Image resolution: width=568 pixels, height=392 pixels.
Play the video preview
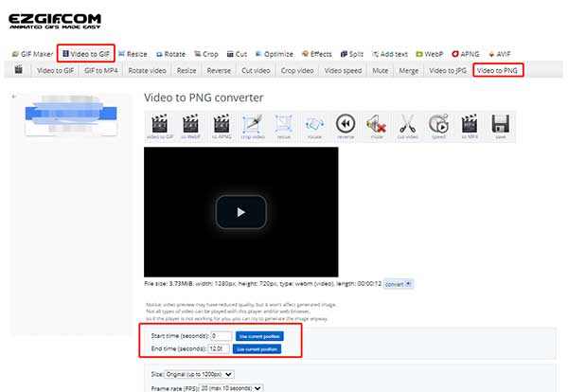click(240, 212)
